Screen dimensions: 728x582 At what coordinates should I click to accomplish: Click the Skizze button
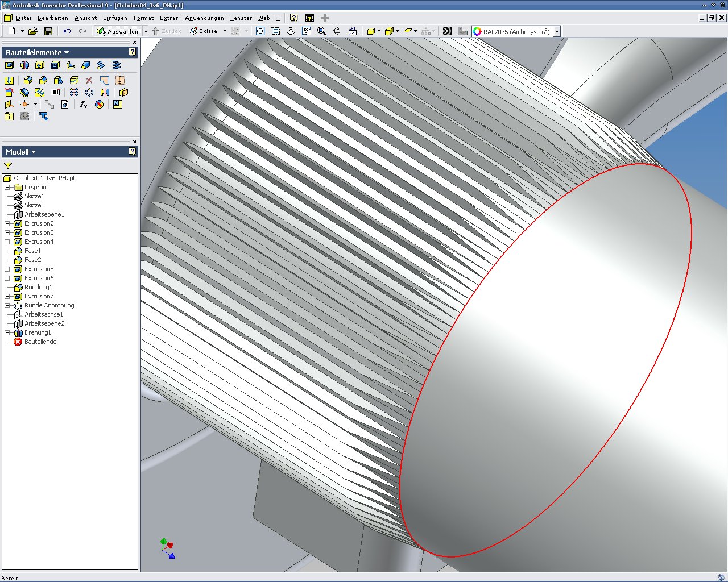pos(203,31)
